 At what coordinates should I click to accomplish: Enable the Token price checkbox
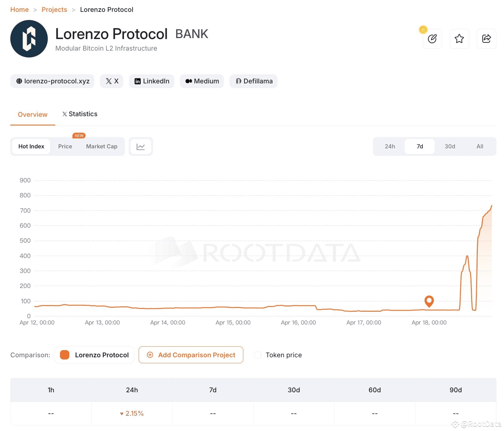[257, 355]
